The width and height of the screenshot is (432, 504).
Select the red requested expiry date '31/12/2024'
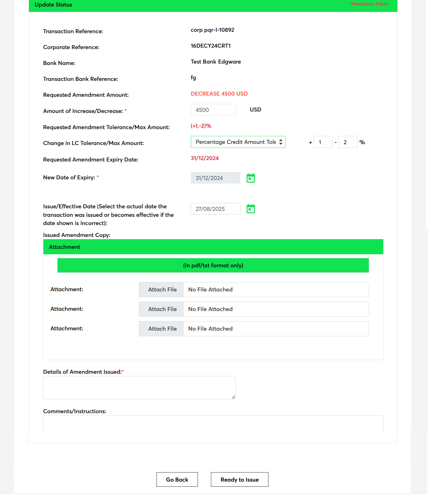[x=205, y=158]
